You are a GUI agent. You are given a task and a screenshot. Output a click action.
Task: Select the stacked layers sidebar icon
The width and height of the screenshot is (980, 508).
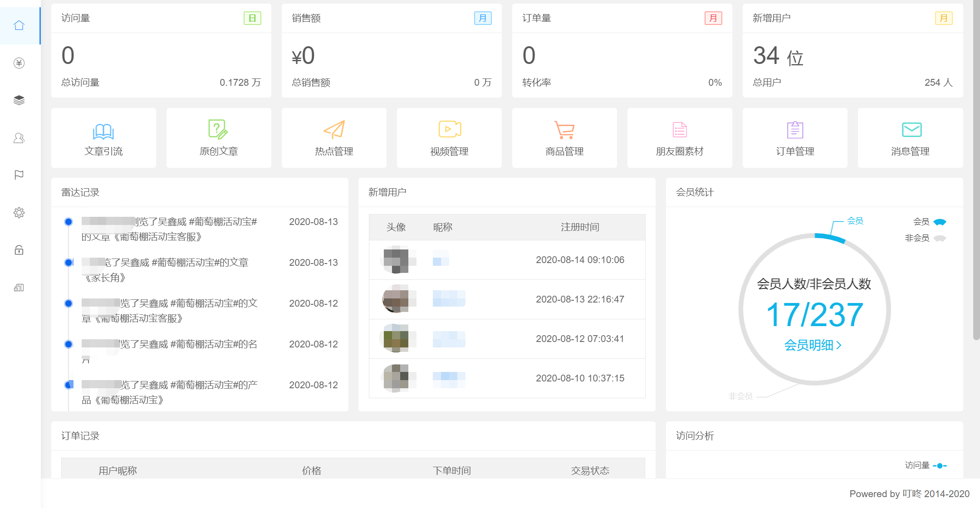(x=19, y=100)
